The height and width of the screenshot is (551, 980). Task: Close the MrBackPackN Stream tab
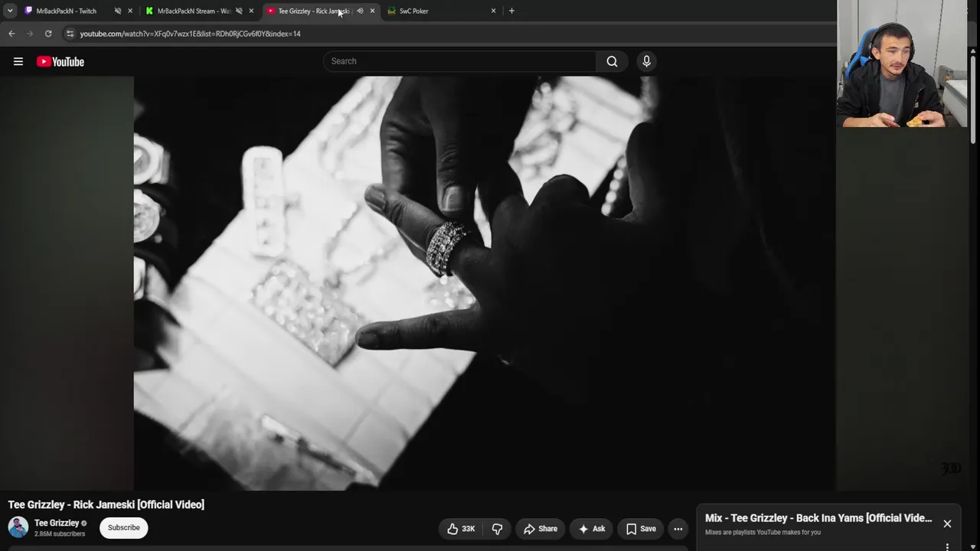[251, 11]
